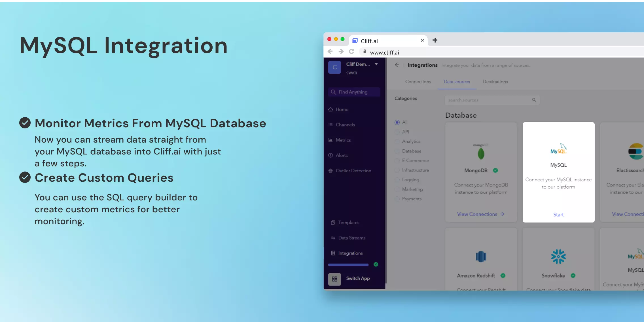Switch to the Connections tab
The width and height of the screenshot is (644, 322).
pos(418,81)
